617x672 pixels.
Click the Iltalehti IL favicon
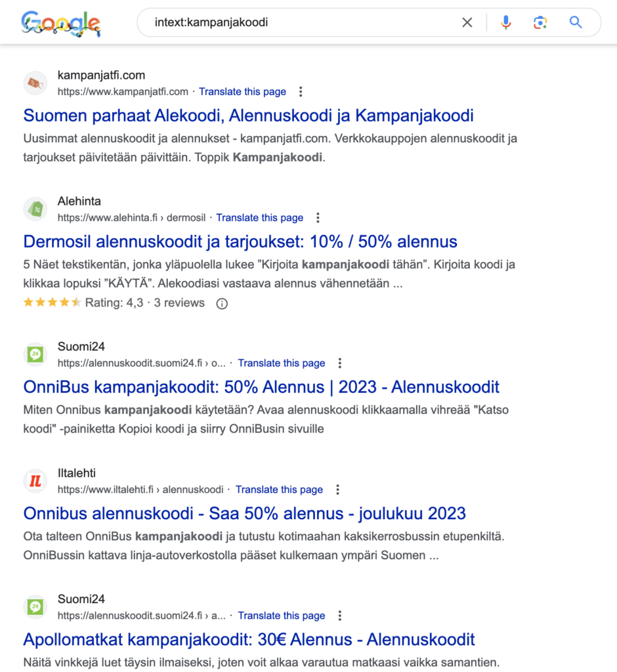(x=35, y=481)
